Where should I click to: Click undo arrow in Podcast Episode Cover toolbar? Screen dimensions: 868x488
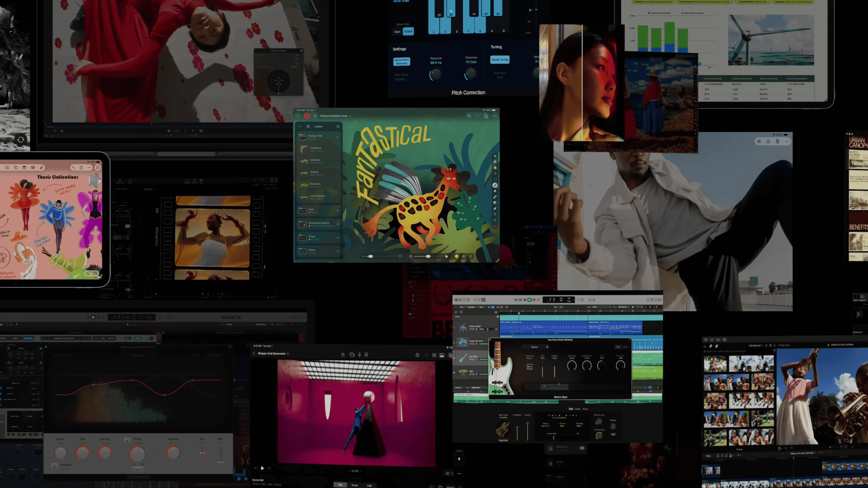pyautogui.click(x=469, y=116)
